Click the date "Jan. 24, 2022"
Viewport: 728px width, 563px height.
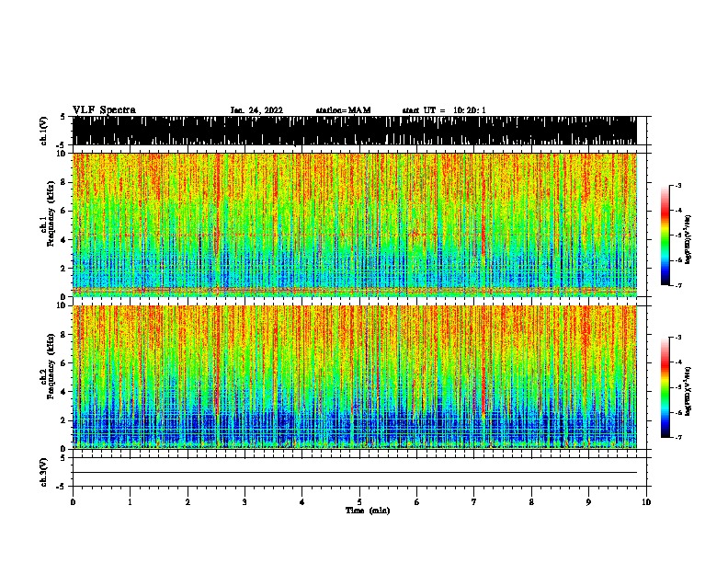256,110
